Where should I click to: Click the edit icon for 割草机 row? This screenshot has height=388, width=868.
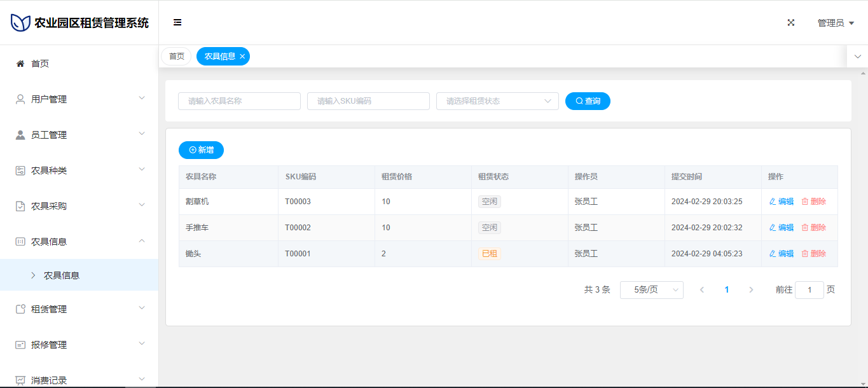click(x=773, y=202)
